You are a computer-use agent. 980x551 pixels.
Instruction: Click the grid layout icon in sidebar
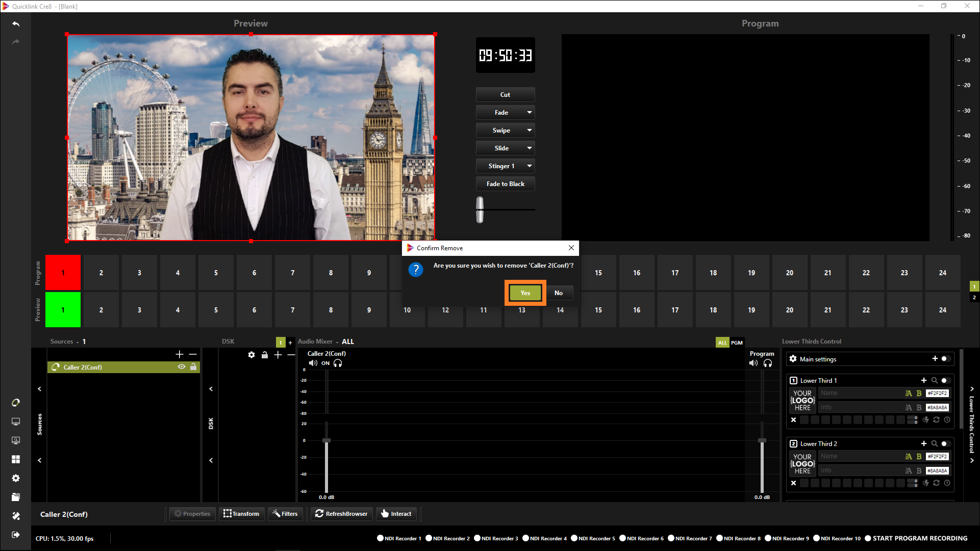pos(16,459)
